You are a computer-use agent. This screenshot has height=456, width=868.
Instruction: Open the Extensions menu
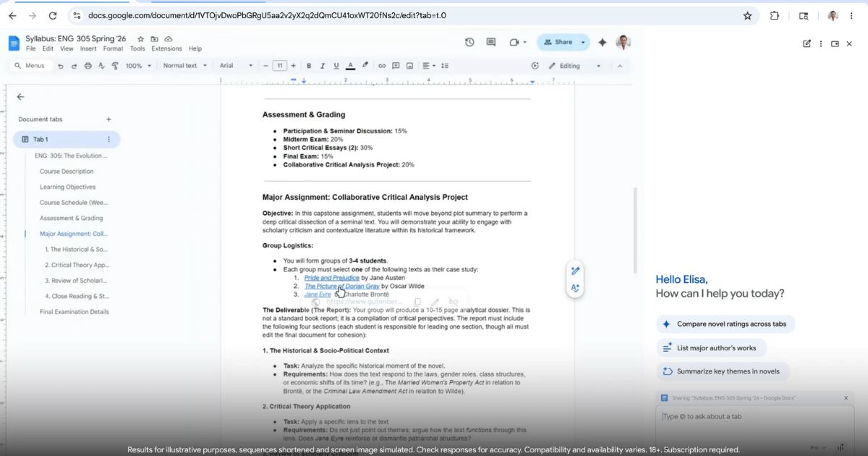tap(166, 48)
